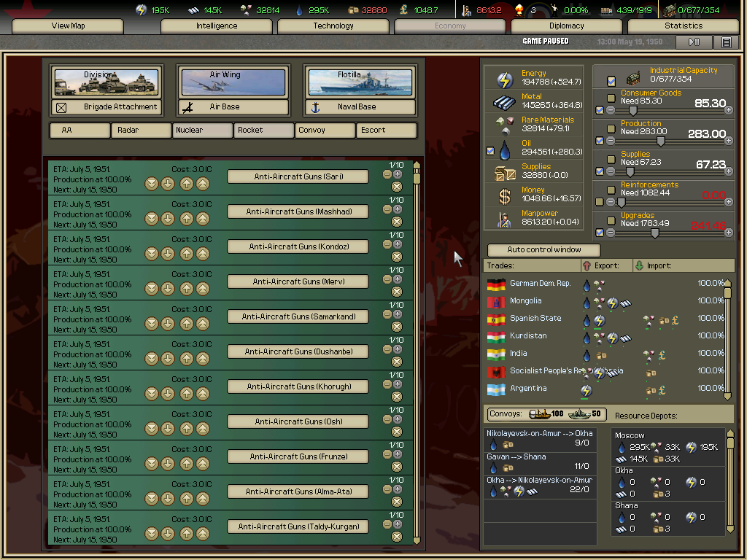
Task: Click the Air Base button
Action: tap(233, 107)
